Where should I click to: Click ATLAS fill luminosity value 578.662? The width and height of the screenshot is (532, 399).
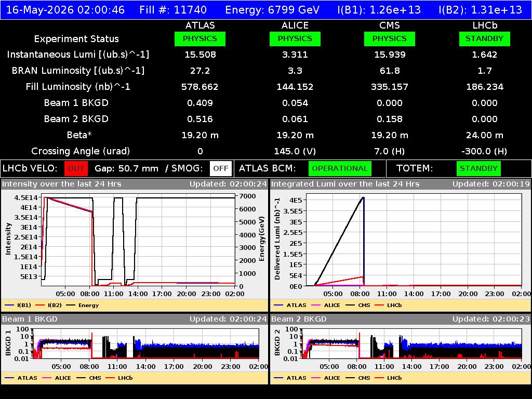(x=200, y=87)
